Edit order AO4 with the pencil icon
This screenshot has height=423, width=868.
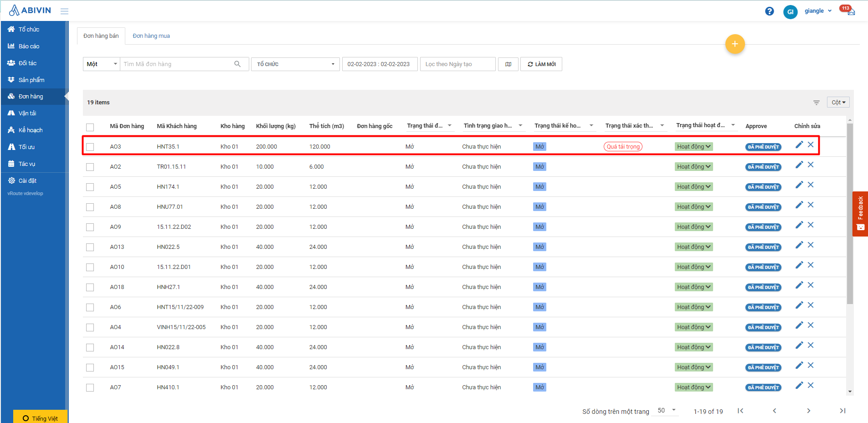click(799, 325)
